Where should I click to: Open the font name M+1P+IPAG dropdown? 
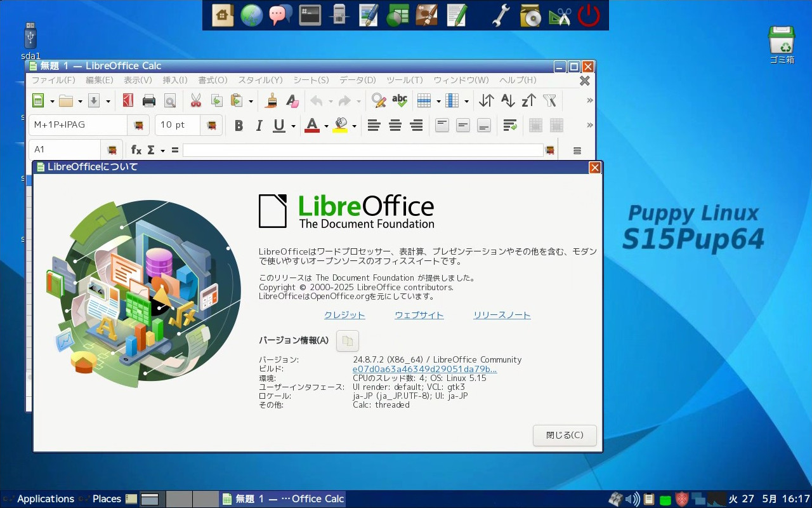coord(138,126)
